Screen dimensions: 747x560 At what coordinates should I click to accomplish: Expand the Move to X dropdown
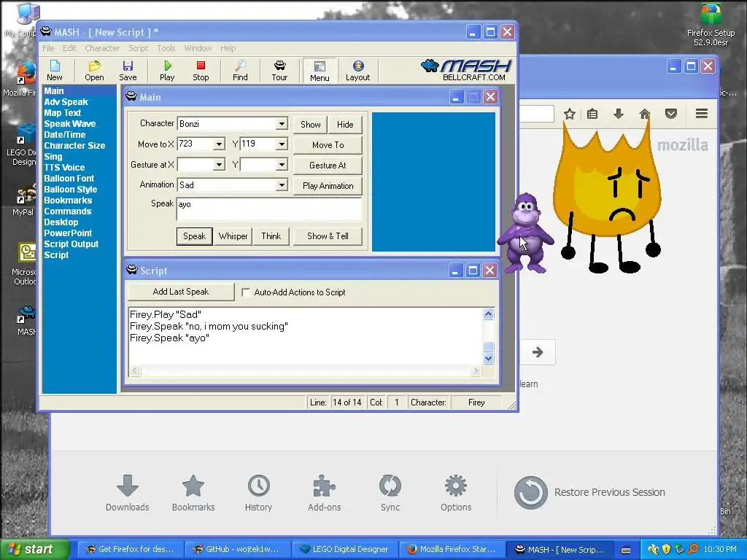219,144
